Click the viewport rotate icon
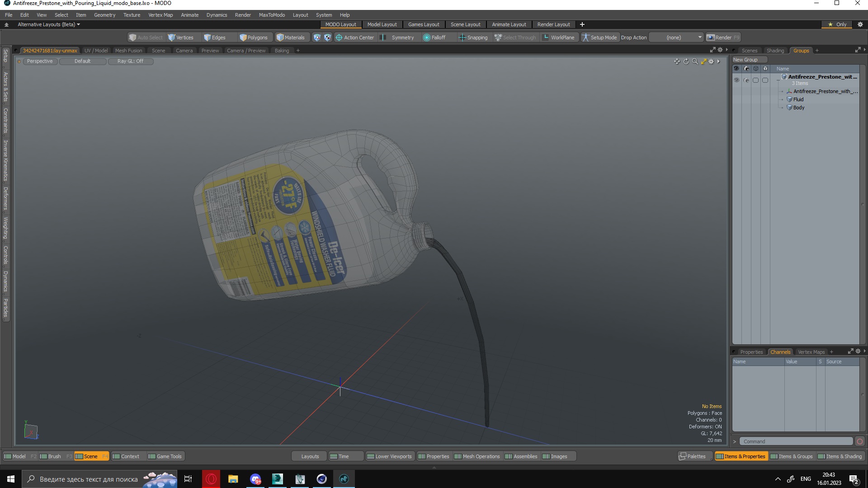This screenshot has width=868, height=488. 686,61
